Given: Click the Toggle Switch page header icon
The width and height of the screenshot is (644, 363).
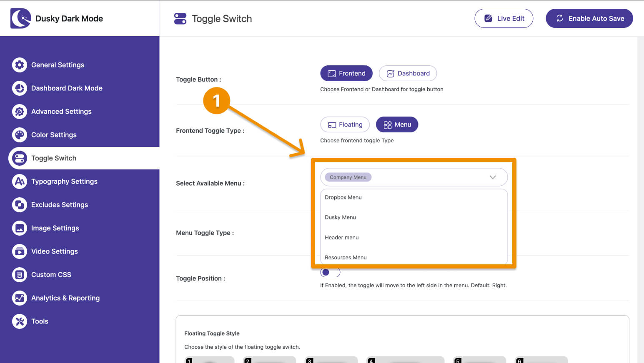Looking at the screenshot, I should [180, 19].
